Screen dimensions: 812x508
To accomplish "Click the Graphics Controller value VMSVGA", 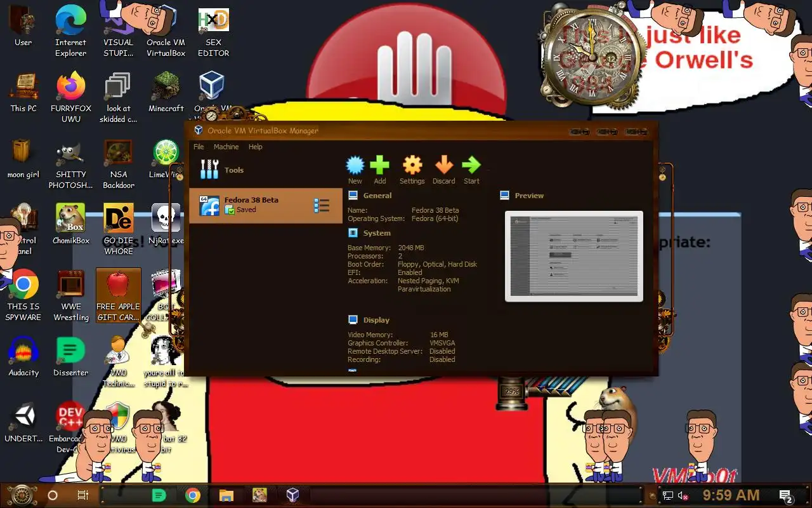I will coord(442,343).
